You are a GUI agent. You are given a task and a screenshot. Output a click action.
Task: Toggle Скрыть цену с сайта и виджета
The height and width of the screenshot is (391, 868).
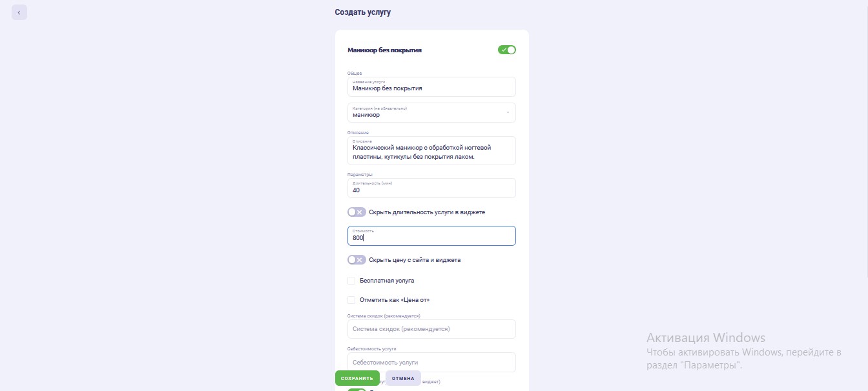point(356,259)
